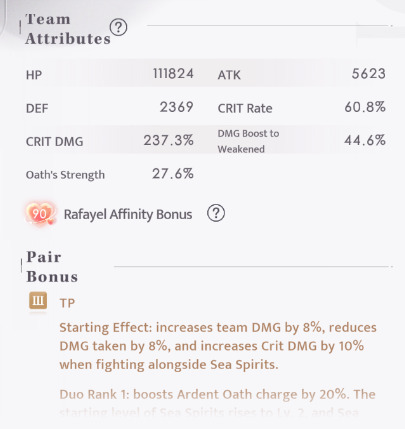The width and height of the screenshot is (405, 429).
Task: Select DMG Boost to Weakened stat
Action: pos(301,141)
